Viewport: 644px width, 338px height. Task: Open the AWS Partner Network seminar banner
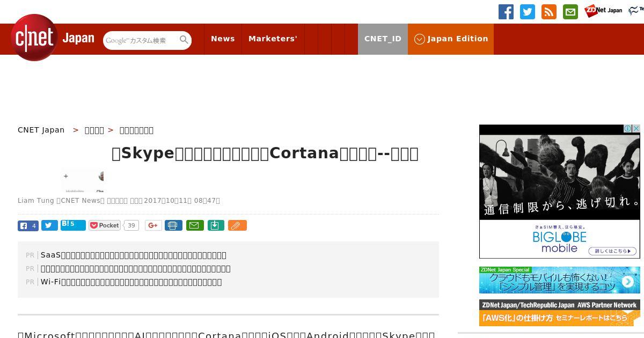[x=560, y=313]
